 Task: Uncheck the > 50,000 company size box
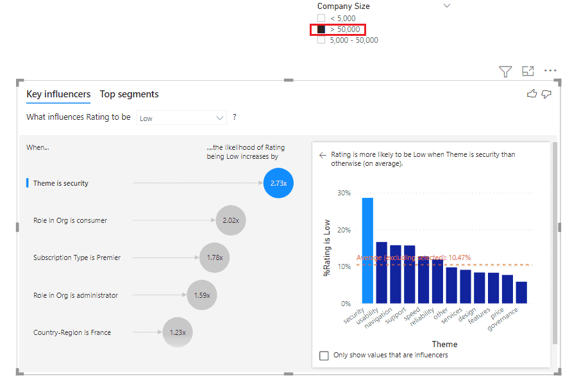[321, 29]
